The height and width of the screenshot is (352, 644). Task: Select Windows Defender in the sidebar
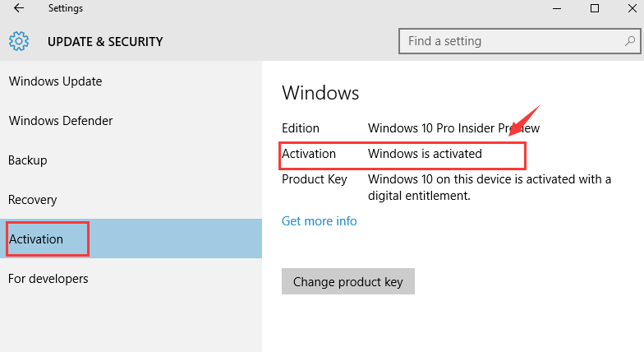tap(61, 121)
